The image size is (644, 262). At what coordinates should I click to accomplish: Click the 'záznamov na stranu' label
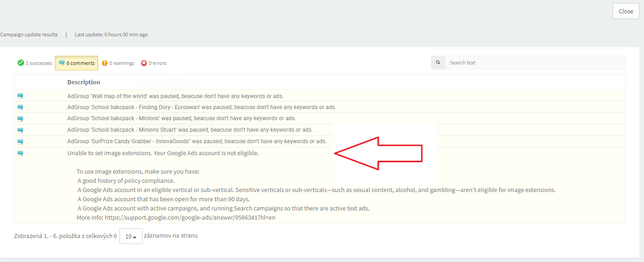[x=171, y=236]
